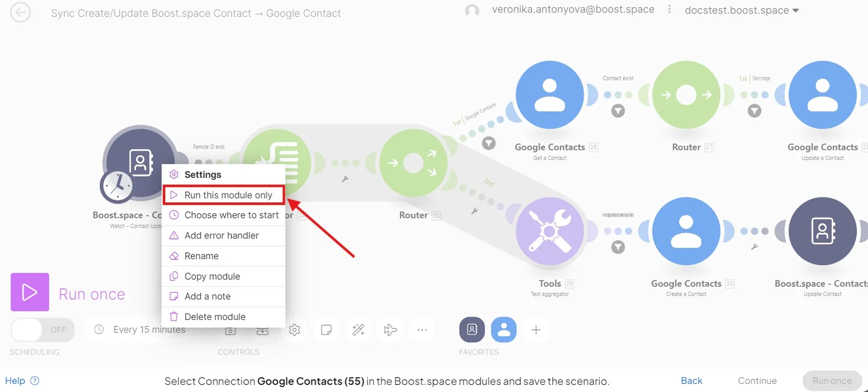Open the filter on the 1st Google Contacts route
This screenshot has width=868, height=392.
[x=489, y=143]
